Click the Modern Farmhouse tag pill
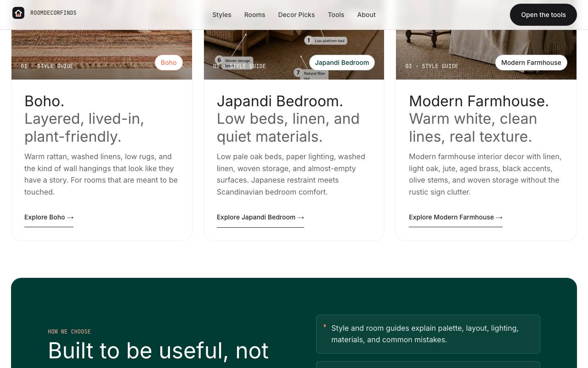This screenshot has height=368, width=588. 531,63
